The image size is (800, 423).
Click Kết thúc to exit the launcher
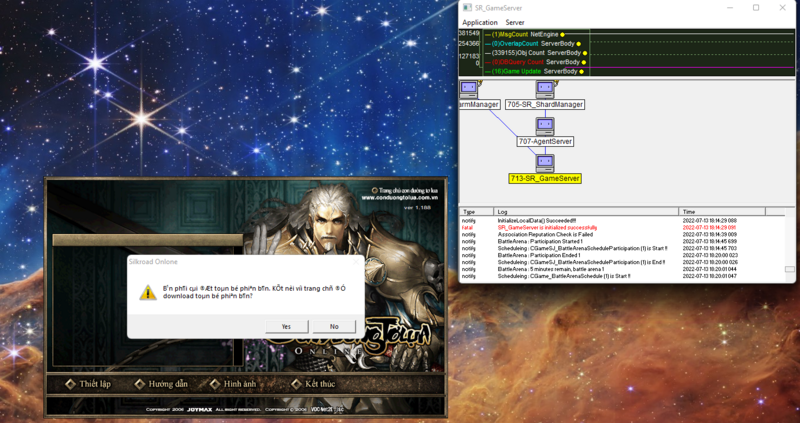pos(320,384)
